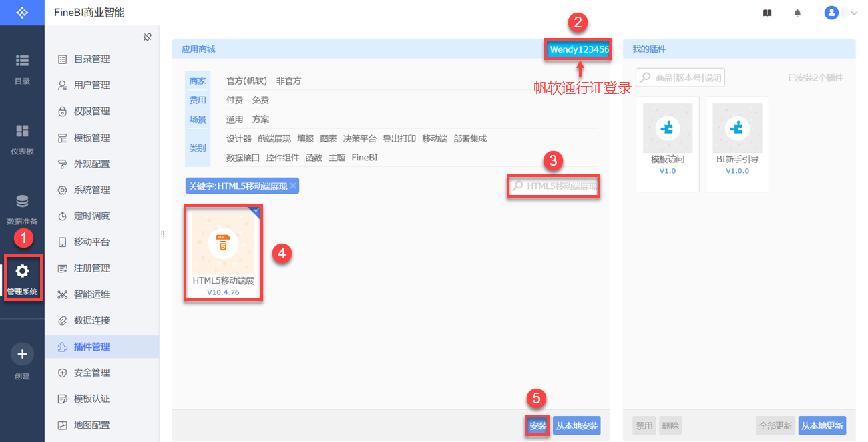This screenshot has height=442, width=868.
Task: Click the 安装 install button
Action: tap(537, 426)
